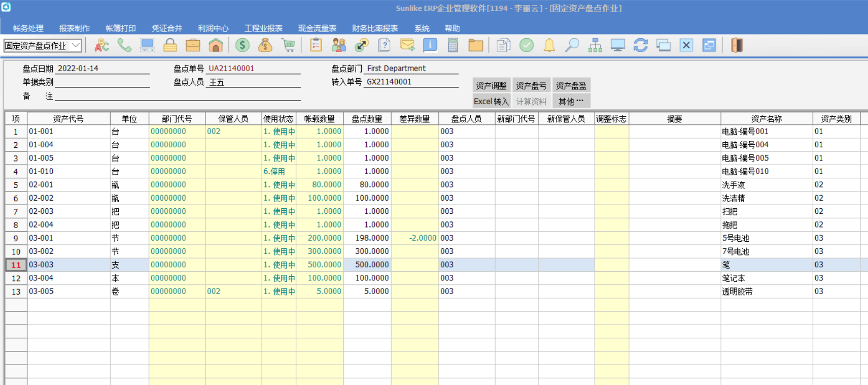Open the 帐簿打印 menu
Image resolution: width=868 pixels, height=385 pixels.
coord(120,28)
